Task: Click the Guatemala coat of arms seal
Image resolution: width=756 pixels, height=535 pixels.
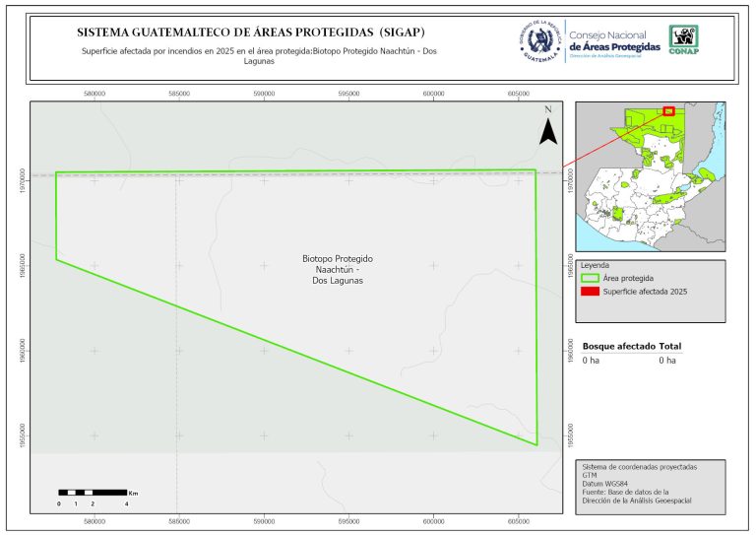Action: (539, 42)
